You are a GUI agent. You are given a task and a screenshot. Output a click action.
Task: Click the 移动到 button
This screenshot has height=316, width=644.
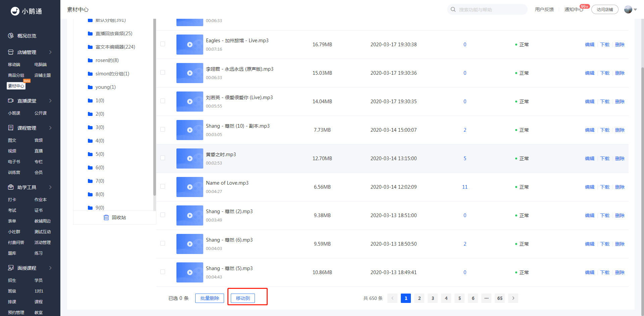[243, 298]
